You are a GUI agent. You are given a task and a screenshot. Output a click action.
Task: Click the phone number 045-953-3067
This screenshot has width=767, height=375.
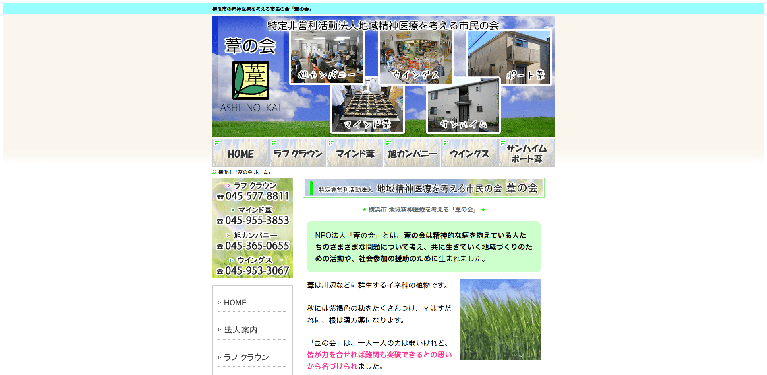coord(257,270)
